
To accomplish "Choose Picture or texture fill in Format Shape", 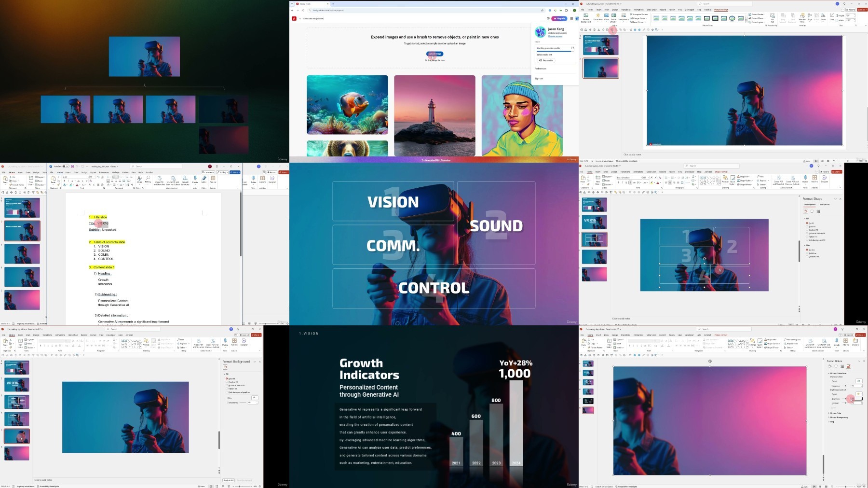I will tap(807, 233).
